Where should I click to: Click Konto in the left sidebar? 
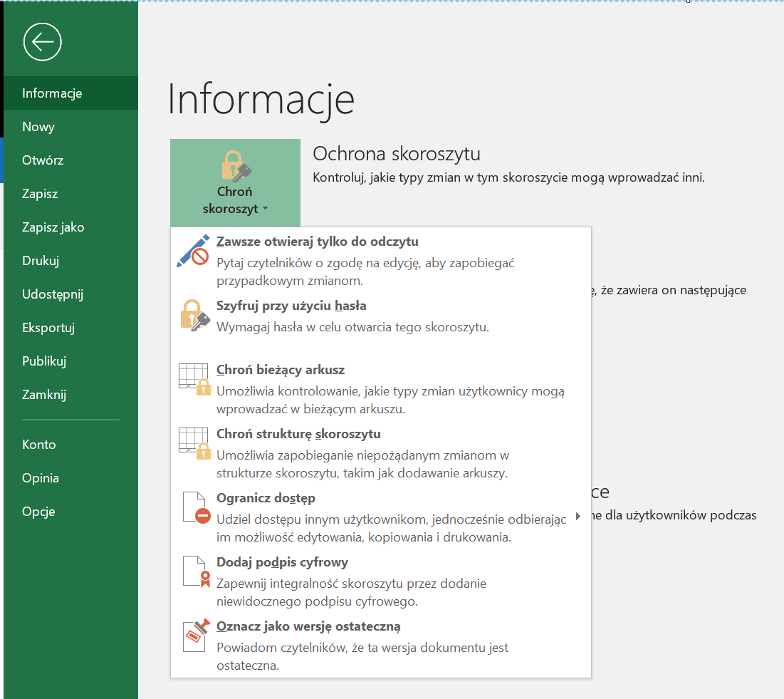click(39, 445)
